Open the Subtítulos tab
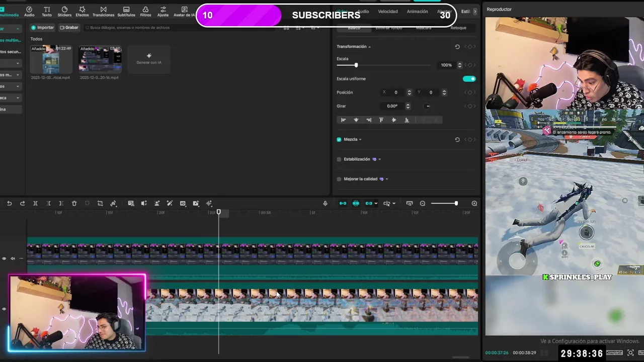Screen dimensions: 644x362 coord(126,12)
